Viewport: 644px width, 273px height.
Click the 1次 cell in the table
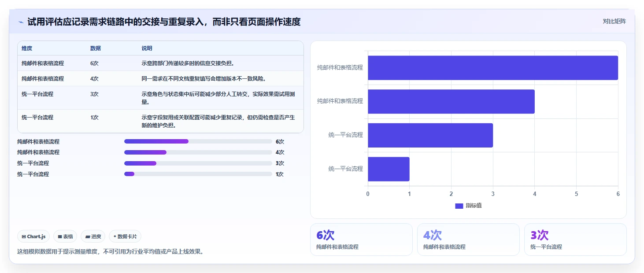click(x=94, y=118)
